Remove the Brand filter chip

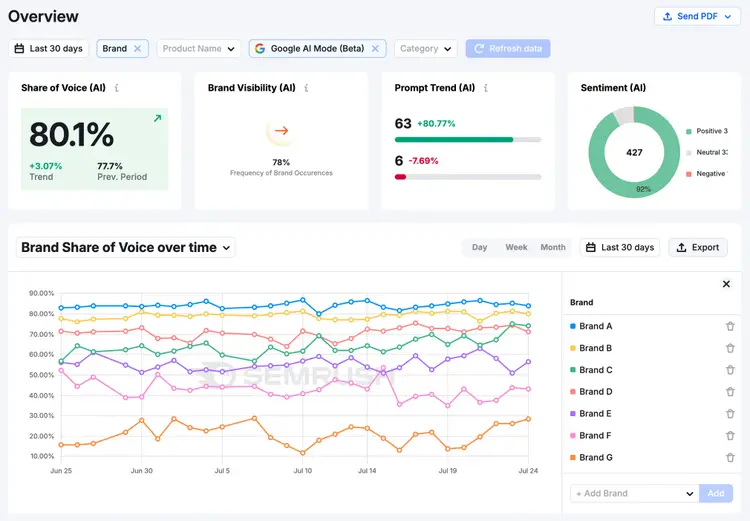[x=137, y=48]
